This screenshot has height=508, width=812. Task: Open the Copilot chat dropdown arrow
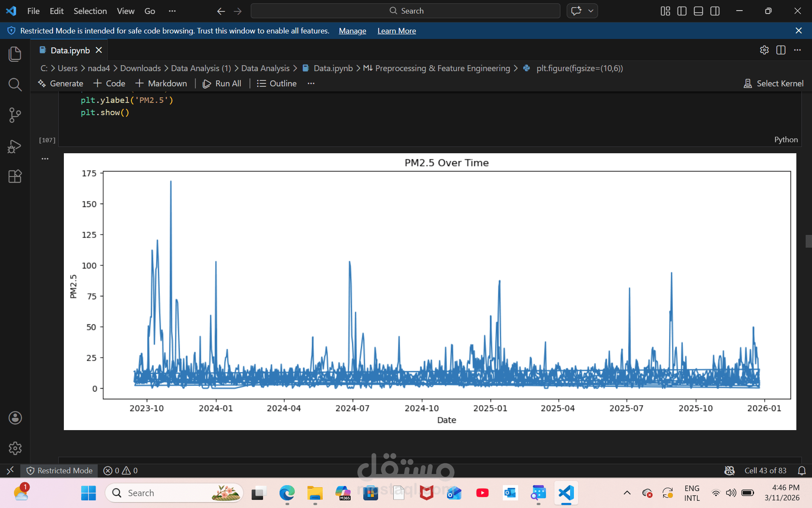tap(591, 11)
